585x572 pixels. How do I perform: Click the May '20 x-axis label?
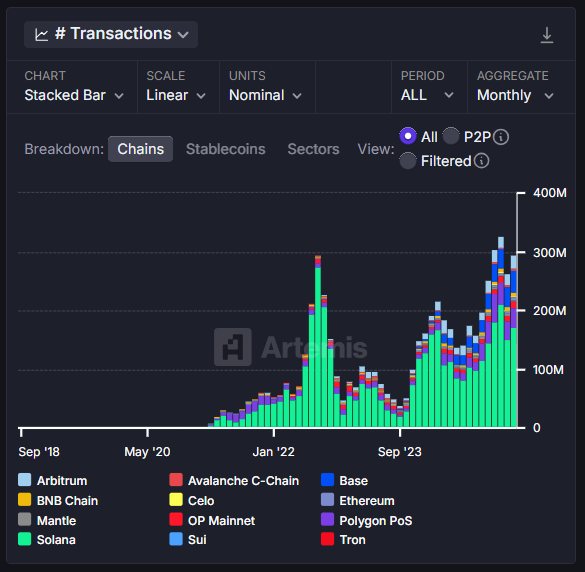(147, 451)
